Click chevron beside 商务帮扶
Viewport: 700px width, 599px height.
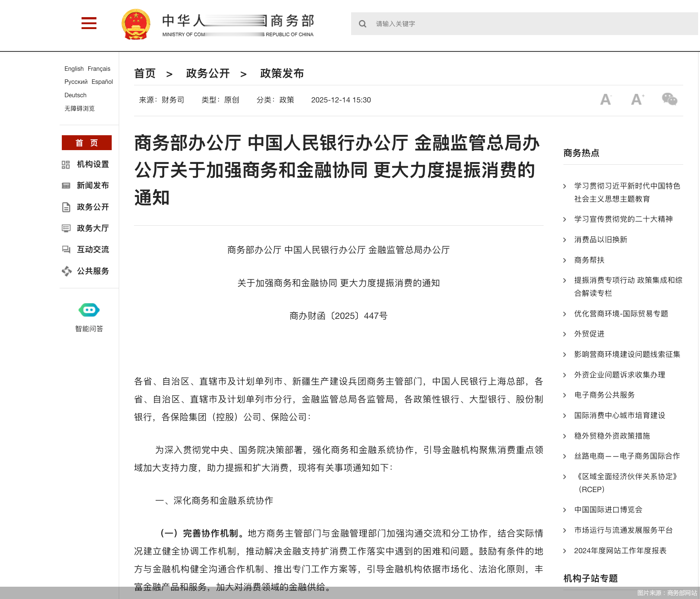565,260
